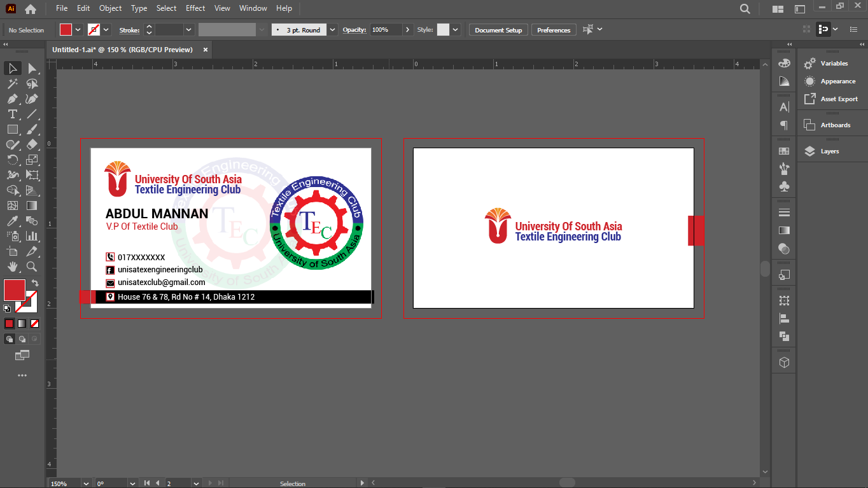Select the Rectangle tool
This screenshot has height=488, width=868.
13,129
